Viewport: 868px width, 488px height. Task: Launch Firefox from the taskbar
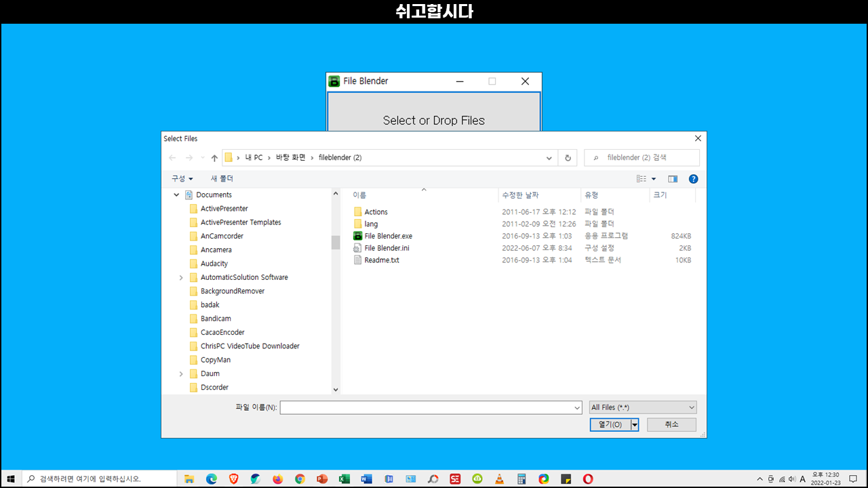pos(278,479)
